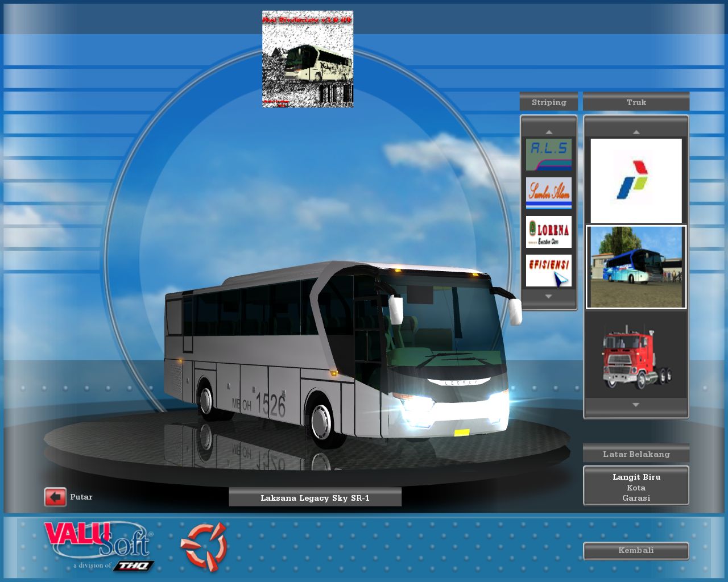This screenshot has height=582, width=728.
Task: Click the red circular emblem icon
Action: coord(204,547)
